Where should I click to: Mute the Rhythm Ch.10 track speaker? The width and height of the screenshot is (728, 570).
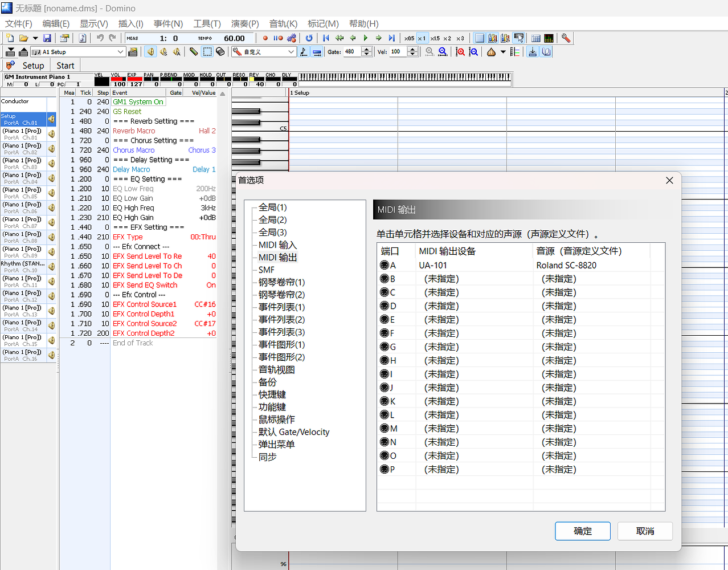click(x=51, y=267)
